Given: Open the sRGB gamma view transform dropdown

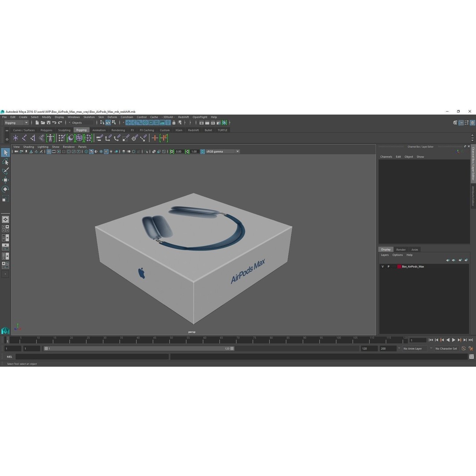Looking at the screenshot, I should click(223, 152).
